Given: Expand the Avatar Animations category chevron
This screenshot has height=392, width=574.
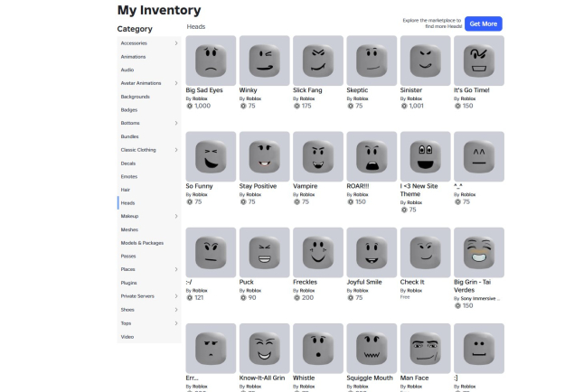Looking at the screenshot, I should [176, 83].
